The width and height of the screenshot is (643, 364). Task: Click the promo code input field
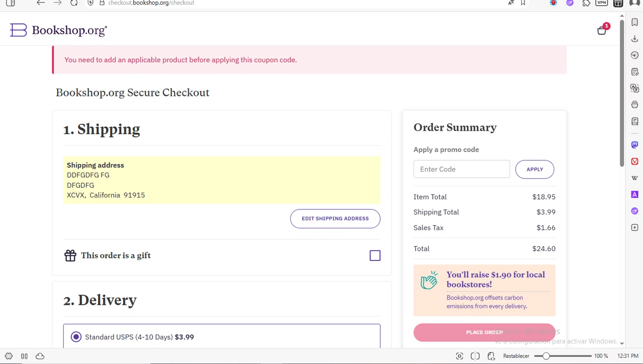click(462, 170)
